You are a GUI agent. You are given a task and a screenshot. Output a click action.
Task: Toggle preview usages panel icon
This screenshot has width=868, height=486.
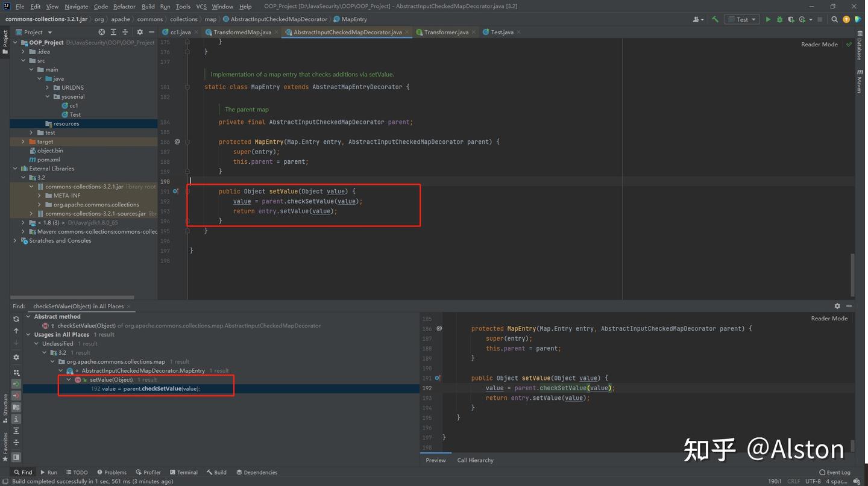16,457
